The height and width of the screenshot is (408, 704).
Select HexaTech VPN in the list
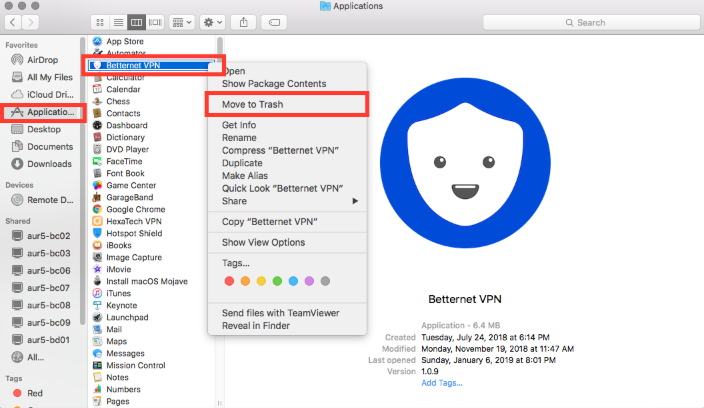127,221
